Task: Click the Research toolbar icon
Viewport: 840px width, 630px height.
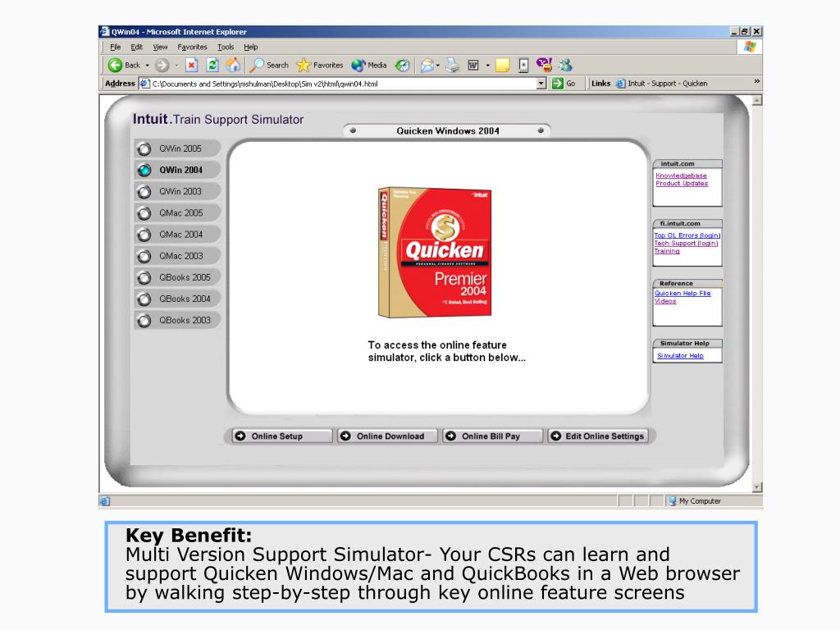Action: (523, 66)
